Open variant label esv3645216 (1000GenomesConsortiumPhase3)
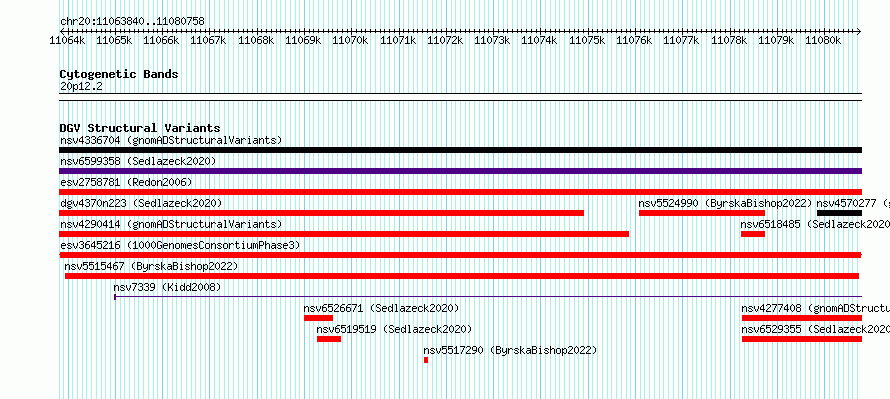The width and height of the screenshot is (890, 399). pos(180,245)
